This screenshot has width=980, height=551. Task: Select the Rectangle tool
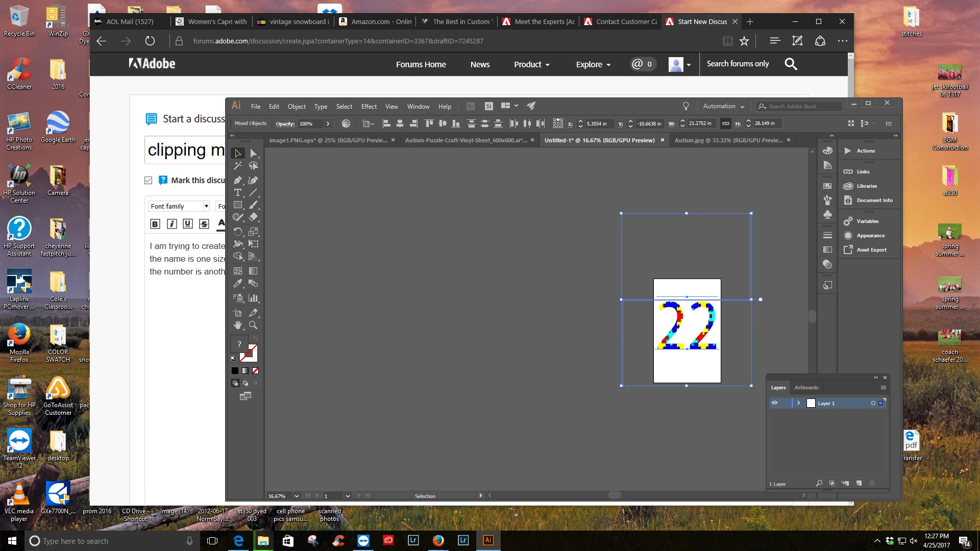click(237, 205)
